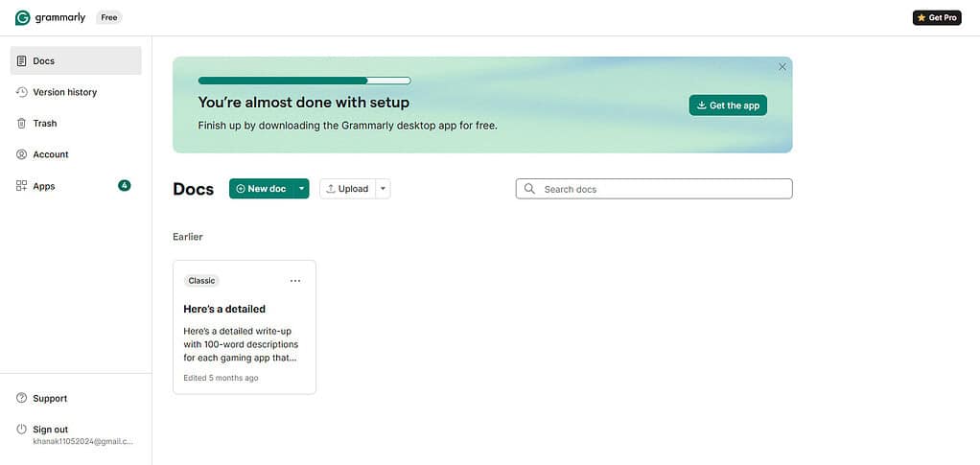
Task: Click the "Earlier" section label
Action: [188, 237]
